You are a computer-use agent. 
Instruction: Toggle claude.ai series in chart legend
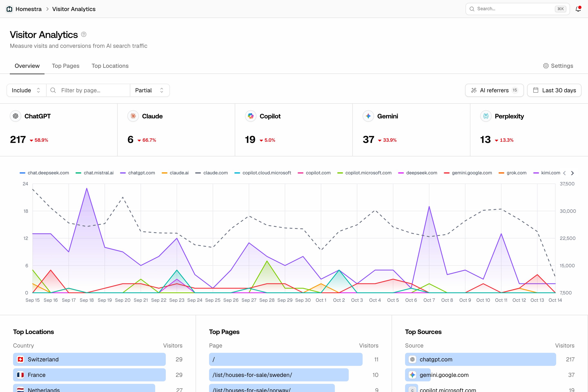point(175,173)
